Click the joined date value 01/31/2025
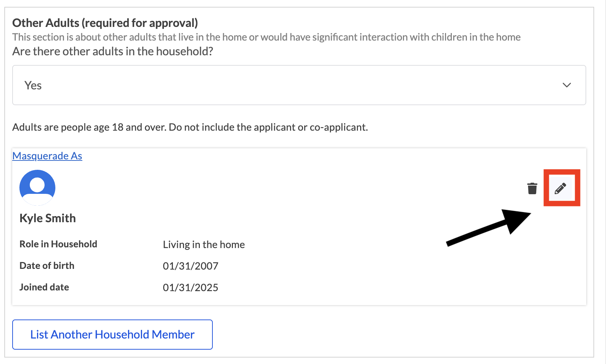The height and width of the screenshot is (364, 606). pos(190,288)
